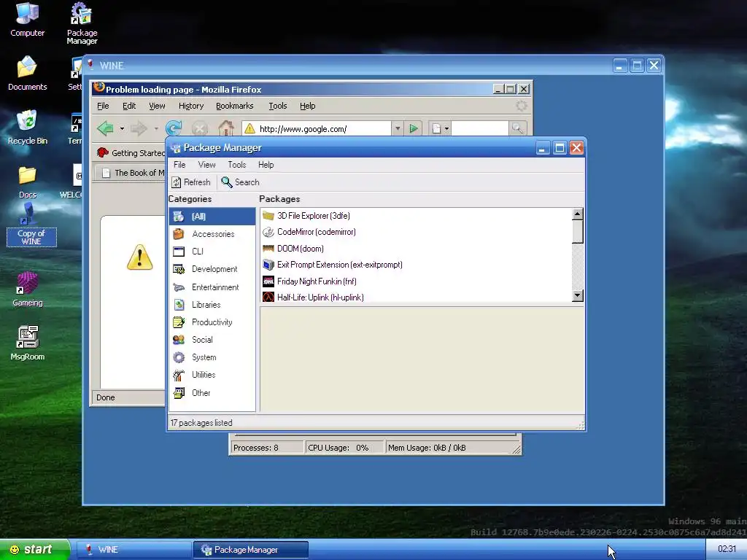Viewport: 747px width, 560px height.
Task: Select Half-Life: Uplink (hl-uplink) package
Action: pyautogui.click(x=416, y=297)
